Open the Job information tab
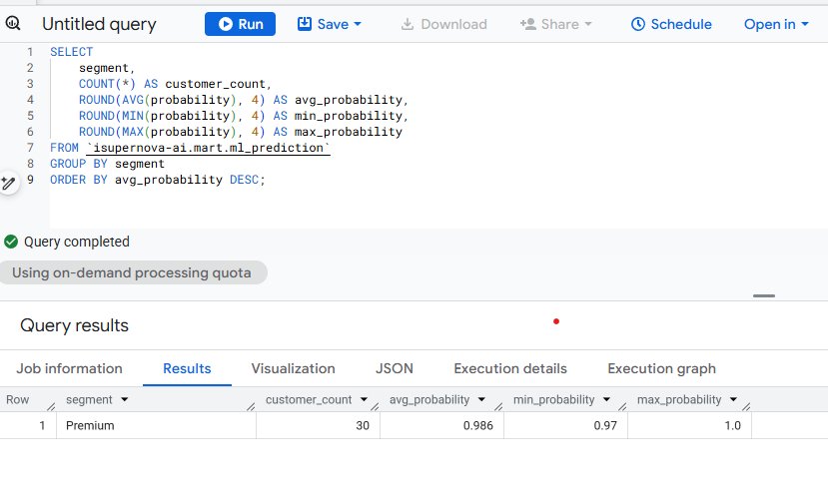The width and height of the screenshot is (828, 504). click(69, 368)
